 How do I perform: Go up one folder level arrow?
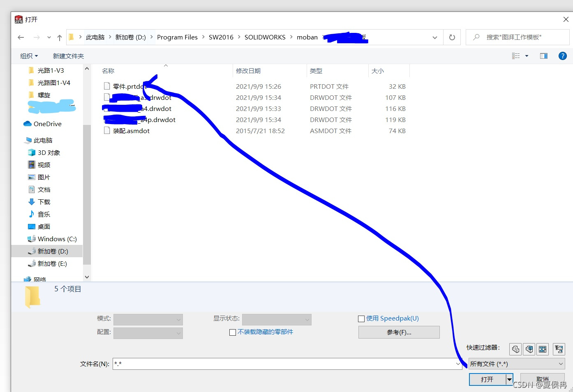[x=60, y=37]
